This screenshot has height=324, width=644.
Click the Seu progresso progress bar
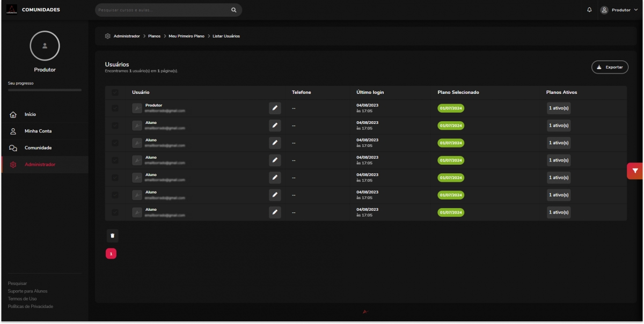(x=45, y=90)
